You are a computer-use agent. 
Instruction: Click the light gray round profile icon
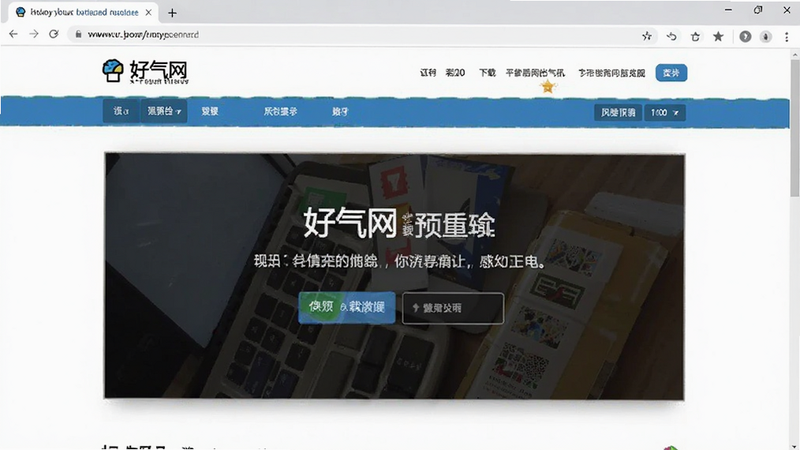click(766, 37)
